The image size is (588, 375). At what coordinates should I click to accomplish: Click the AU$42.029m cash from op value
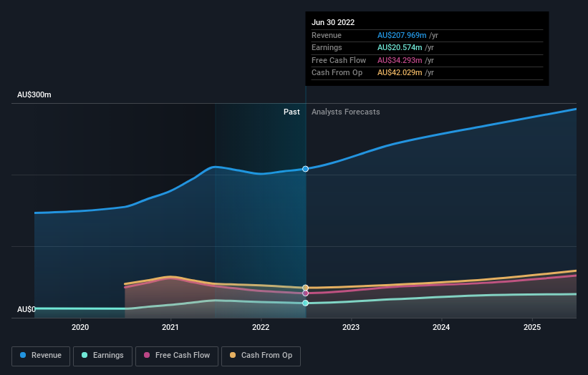tap(400, 73)
